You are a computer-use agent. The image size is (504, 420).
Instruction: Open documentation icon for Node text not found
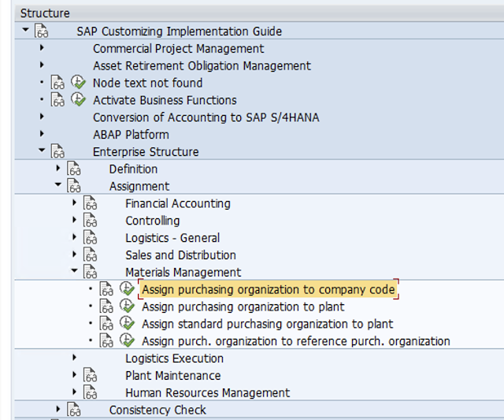57,83
